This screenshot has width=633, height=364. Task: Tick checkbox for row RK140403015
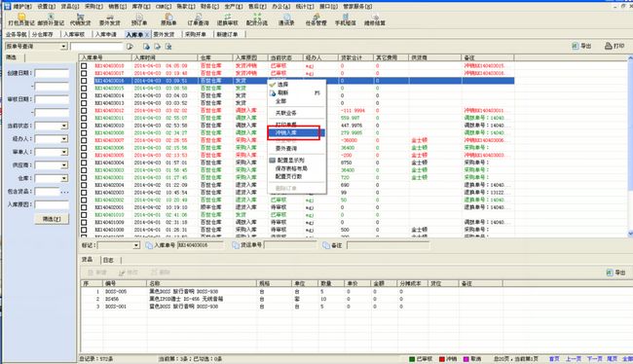tap(84, 88)
